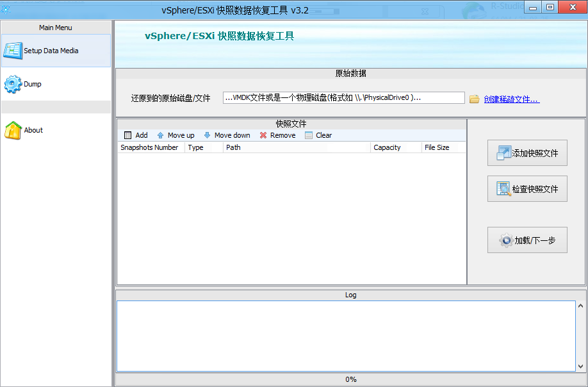Click inside the Log text area
The width and height of the screenshot is (588, 387).
(346, 336)
